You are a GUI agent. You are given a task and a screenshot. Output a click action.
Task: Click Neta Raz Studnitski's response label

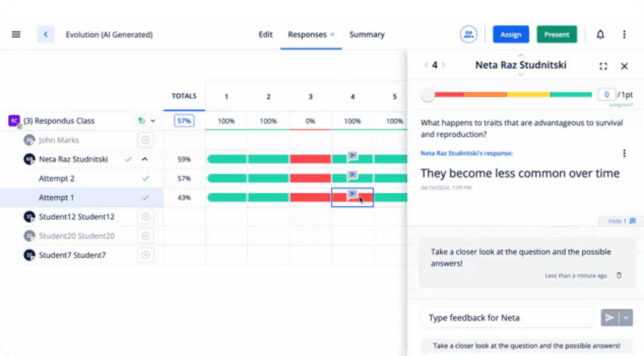[x=467, y=153]
